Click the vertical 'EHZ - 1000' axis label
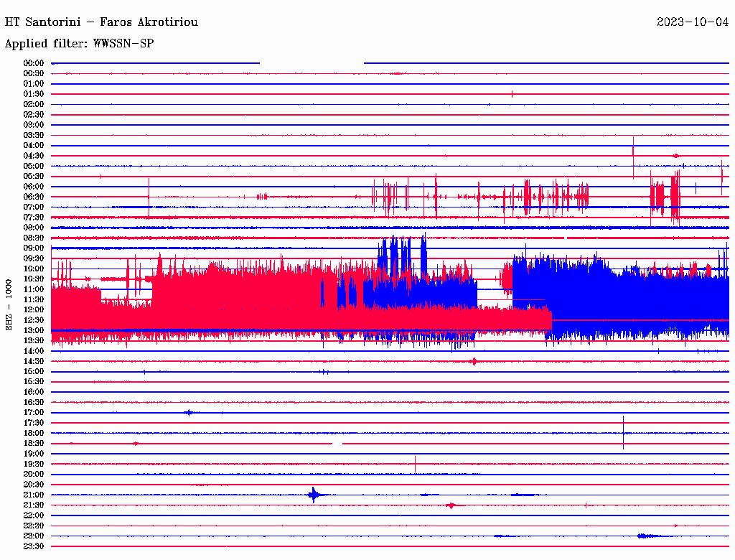 pos(9,304)
